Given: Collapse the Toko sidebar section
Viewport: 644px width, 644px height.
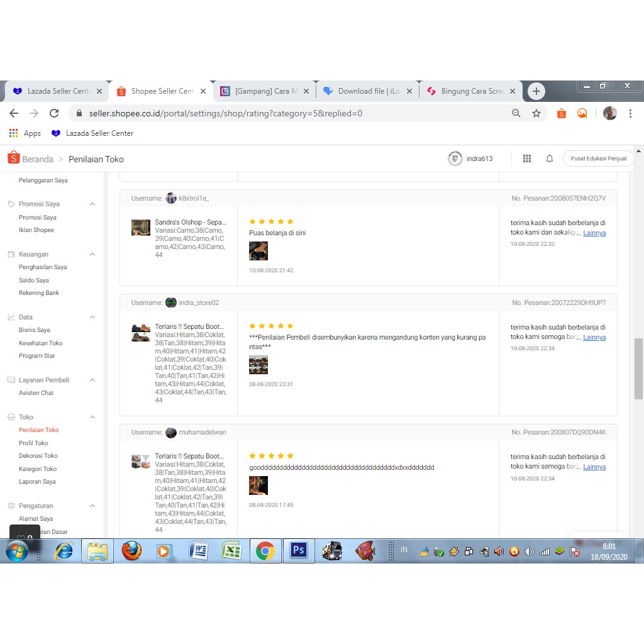Looking at the screenshot, I should point(92,418).
